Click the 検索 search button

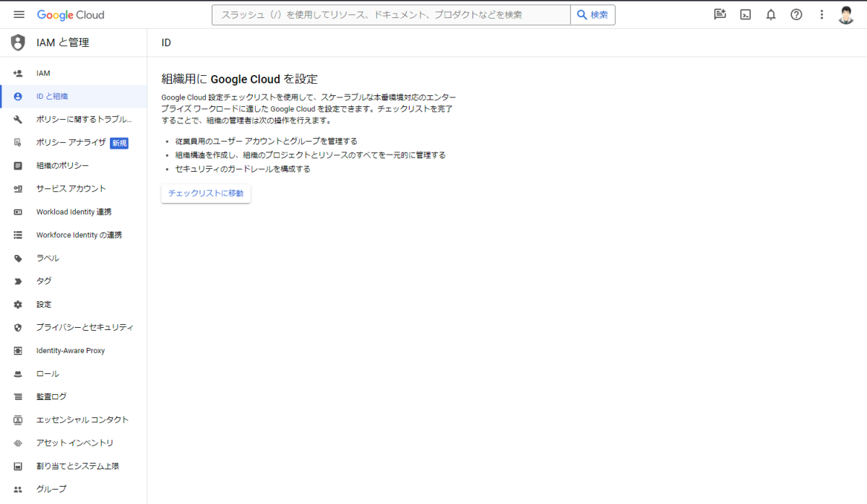592,14
